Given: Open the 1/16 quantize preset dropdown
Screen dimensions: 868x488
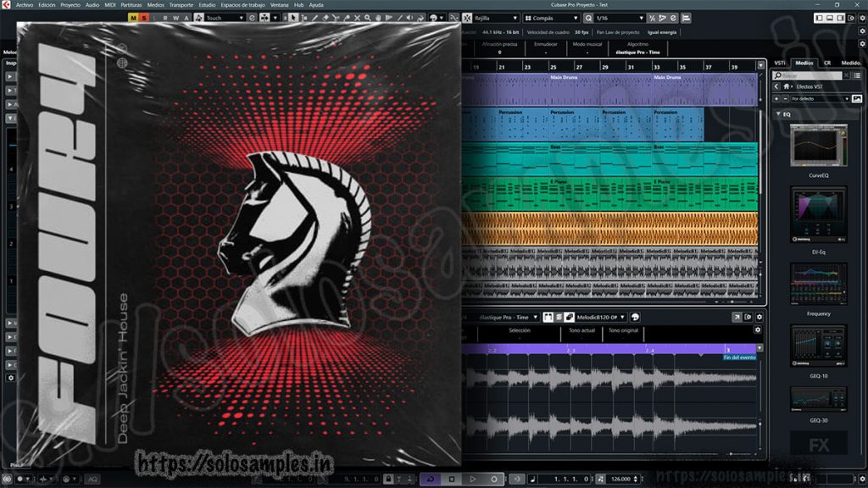Looking at the screenshot, I should click(620, 18).
